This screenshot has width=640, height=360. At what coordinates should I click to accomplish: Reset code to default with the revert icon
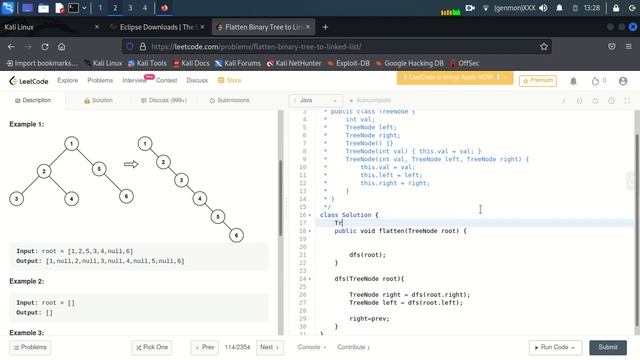coord(595,100)
